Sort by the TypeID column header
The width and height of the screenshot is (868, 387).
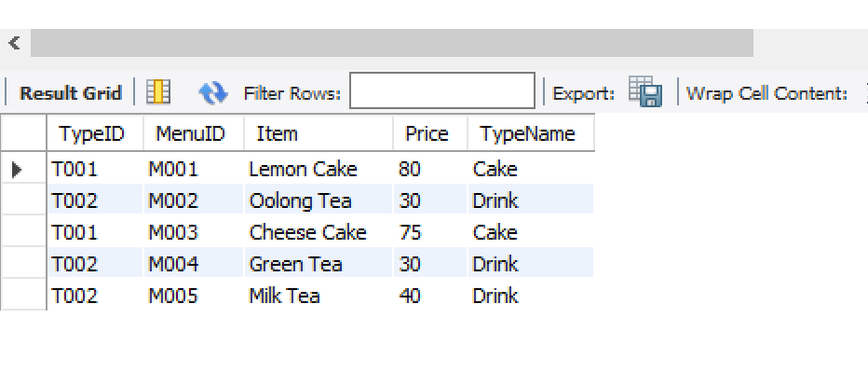95,133
